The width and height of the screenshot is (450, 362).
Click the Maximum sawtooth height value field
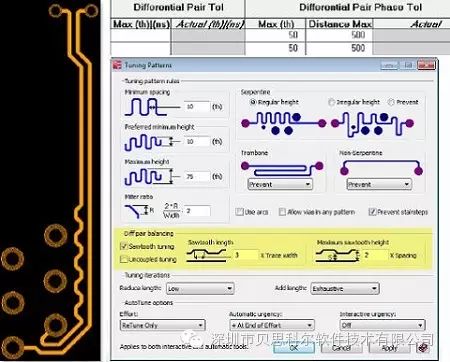(375, 256)
